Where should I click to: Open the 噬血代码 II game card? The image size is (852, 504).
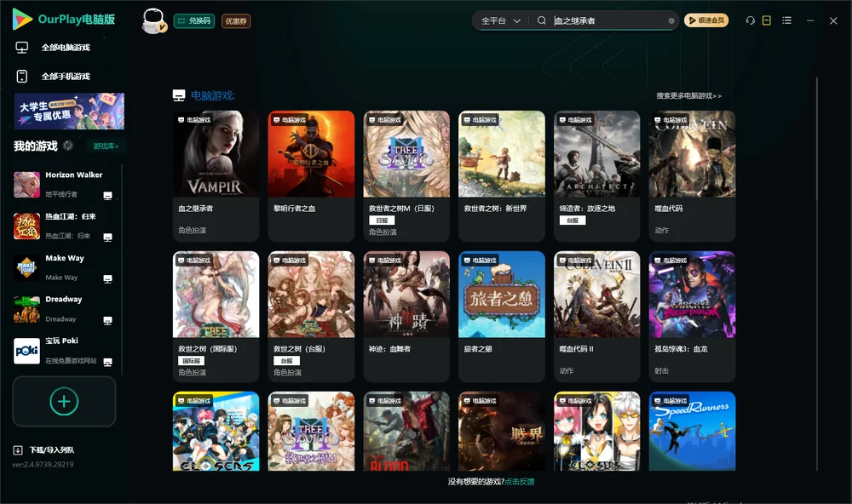(596, 317)
